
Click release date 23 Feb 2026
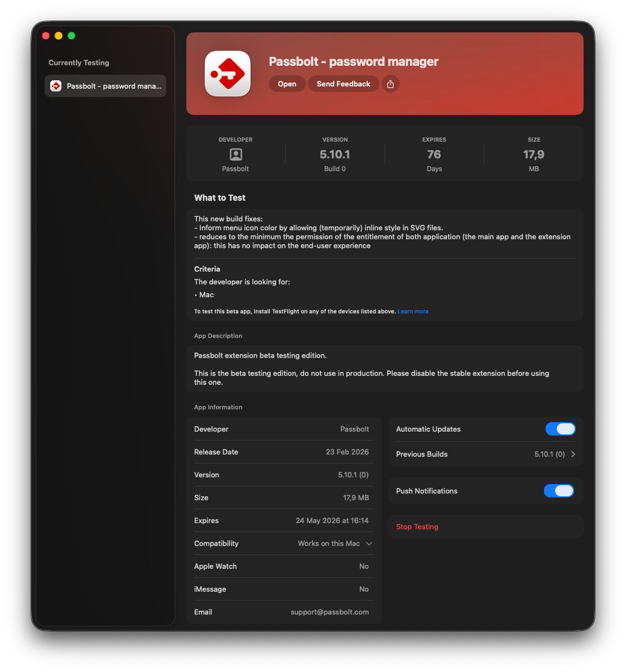(347, 452)
